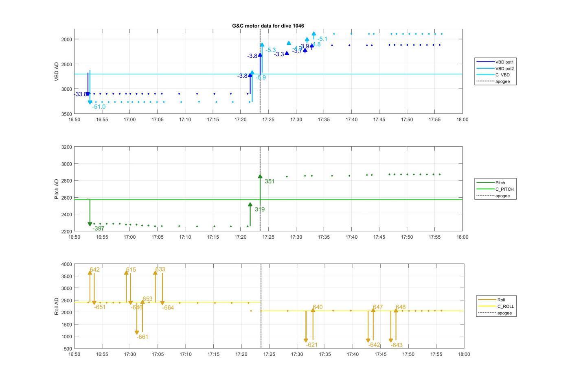Click the 351 pitch annotation
570x392 pixels.
[x=270, y=181]
